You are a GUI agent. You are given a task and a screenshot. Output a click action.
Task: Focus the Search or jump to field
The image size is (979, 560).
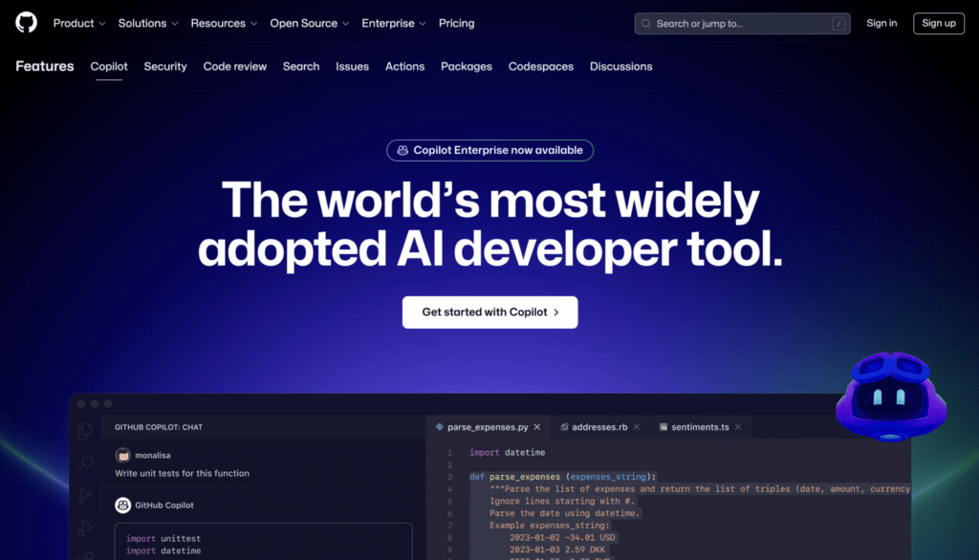(x=742, y=24)
